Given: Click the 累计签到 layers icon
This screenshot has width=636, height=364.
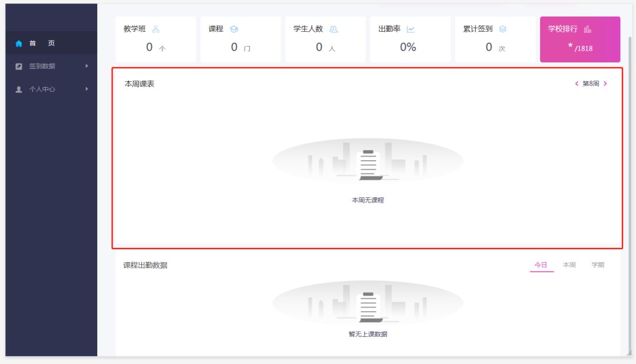Looking at the screenshot, I should click(502, 29).
